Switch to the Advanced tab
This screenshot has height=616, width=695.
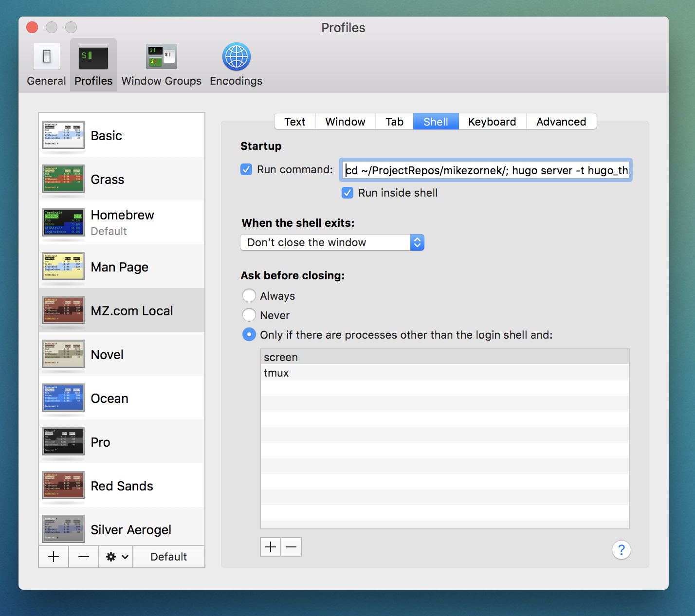[x=562, y=122]
